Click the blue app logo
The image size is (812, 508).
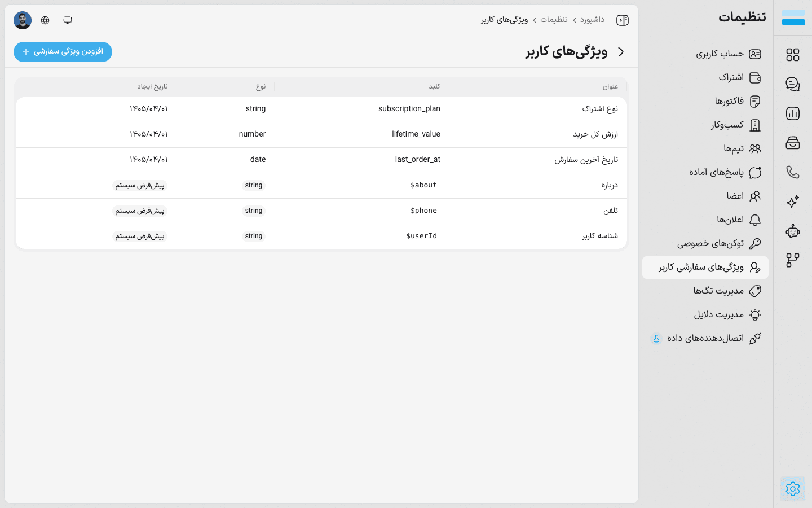pos(793,17)
